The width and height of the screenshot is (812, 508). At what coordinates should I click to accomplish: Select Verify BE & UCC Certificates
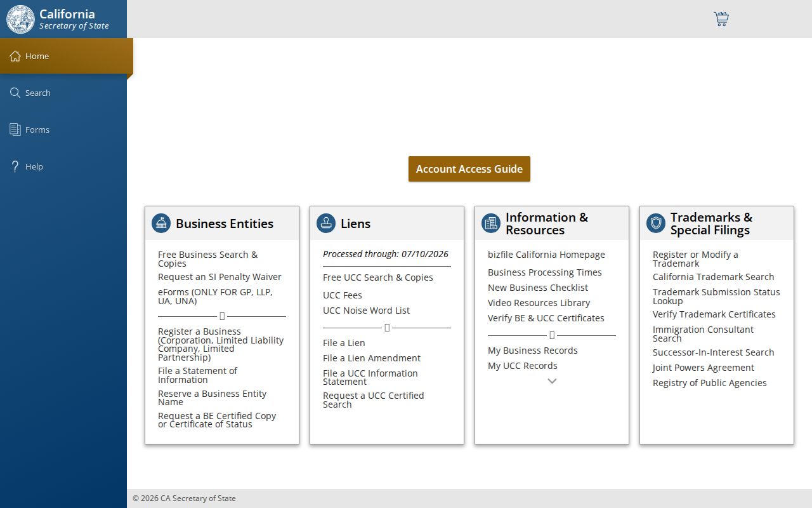point(546,318)
